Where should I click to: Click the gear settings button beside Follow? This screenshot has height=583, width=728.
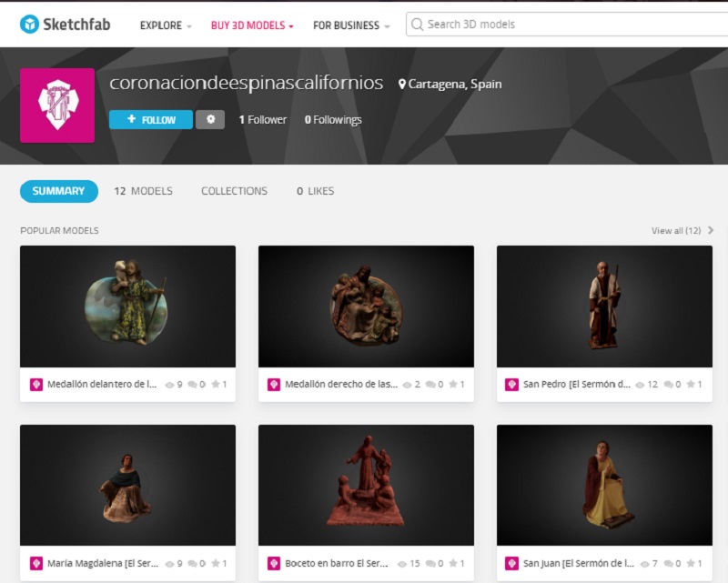tap(210, 119)
